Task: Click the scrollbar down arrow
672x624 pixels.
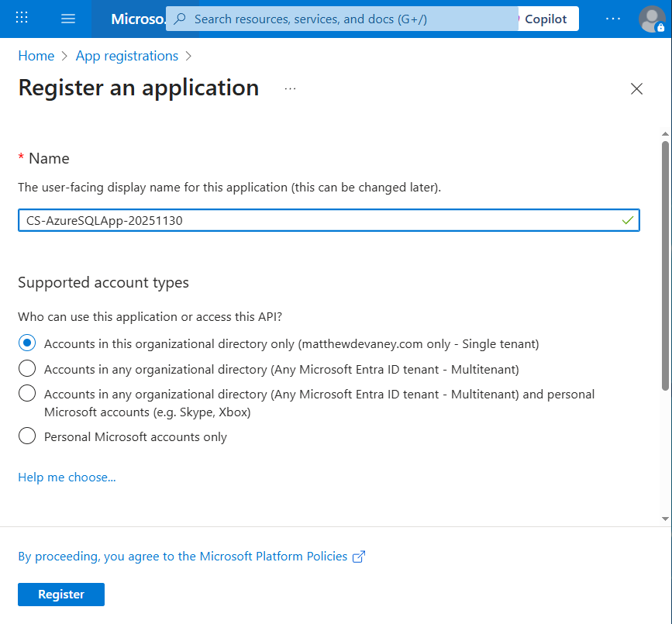Action: [x=665, y=518]
